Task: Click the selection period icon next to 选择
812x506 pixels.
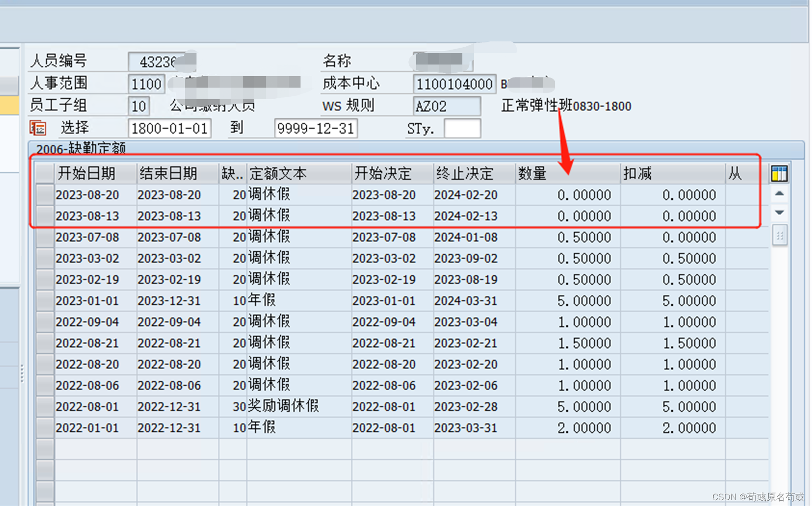Action: coord(38,128)
